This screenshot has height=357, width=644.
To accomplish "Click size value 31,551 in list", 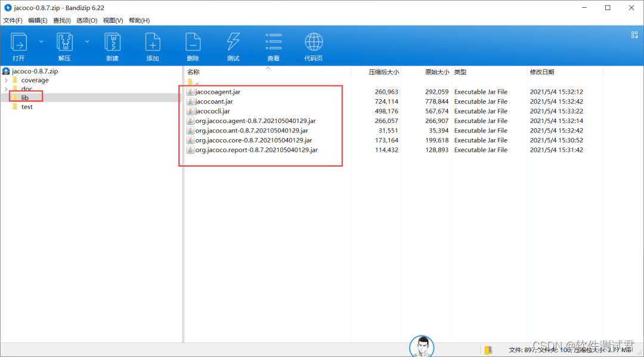I will tap(388, 130).
